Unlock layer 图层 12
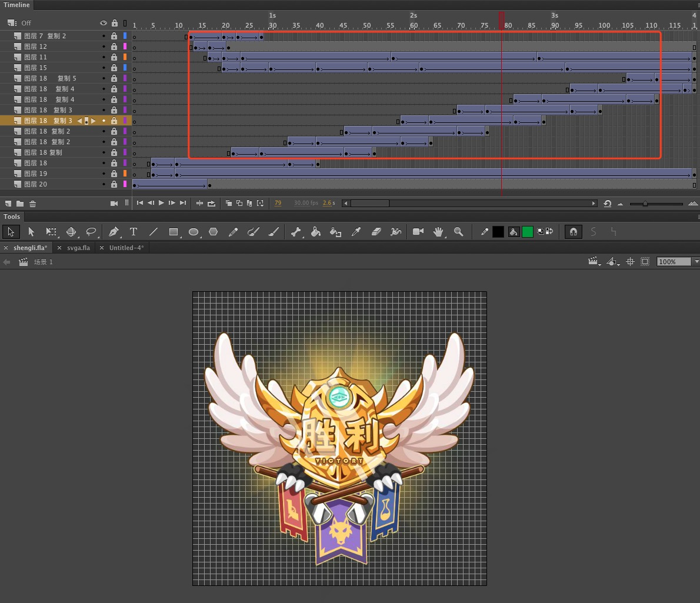Screen dimensions: 700x603 (114, 46)
